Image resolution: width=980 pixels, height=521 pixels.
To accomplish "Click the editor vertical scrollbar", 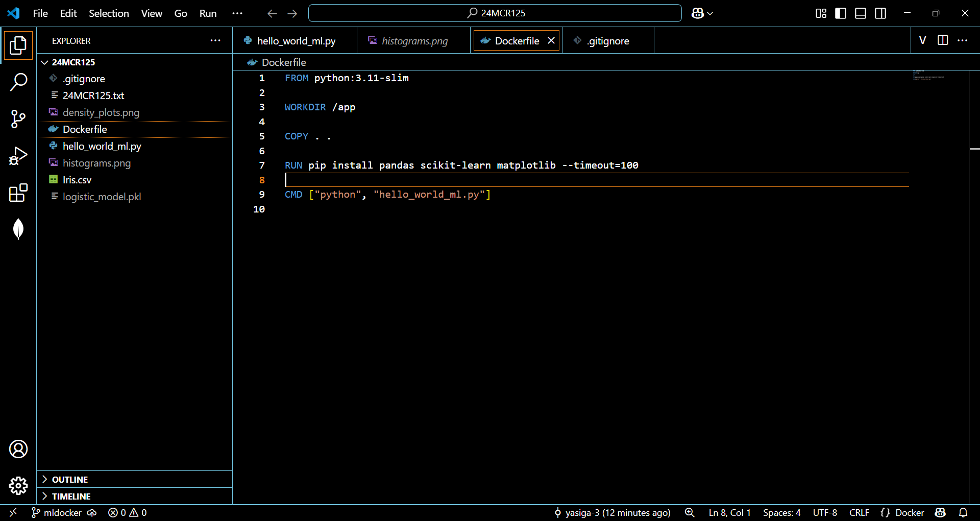I will coord(974,286).
